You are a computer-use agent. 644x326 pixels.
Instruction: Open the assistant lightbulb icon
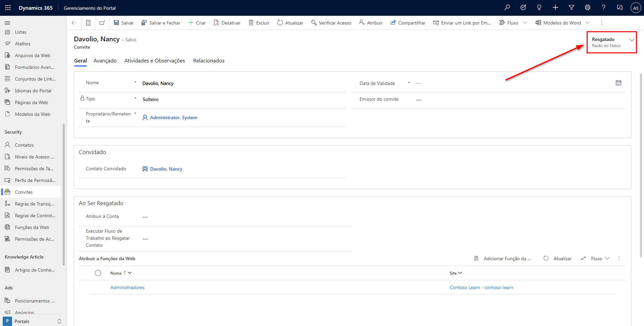pos(539,8)
